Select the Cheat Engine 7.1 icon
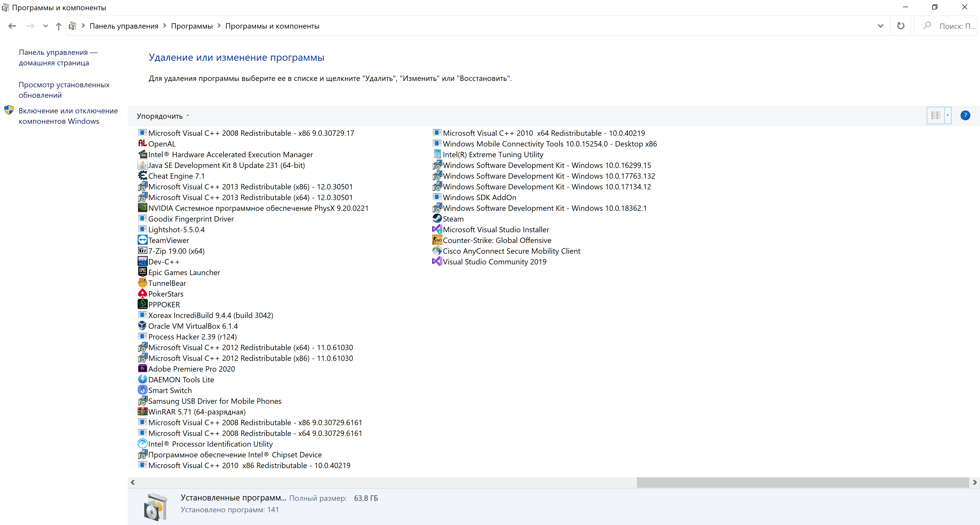980x525 pixels. pos(142,175)
